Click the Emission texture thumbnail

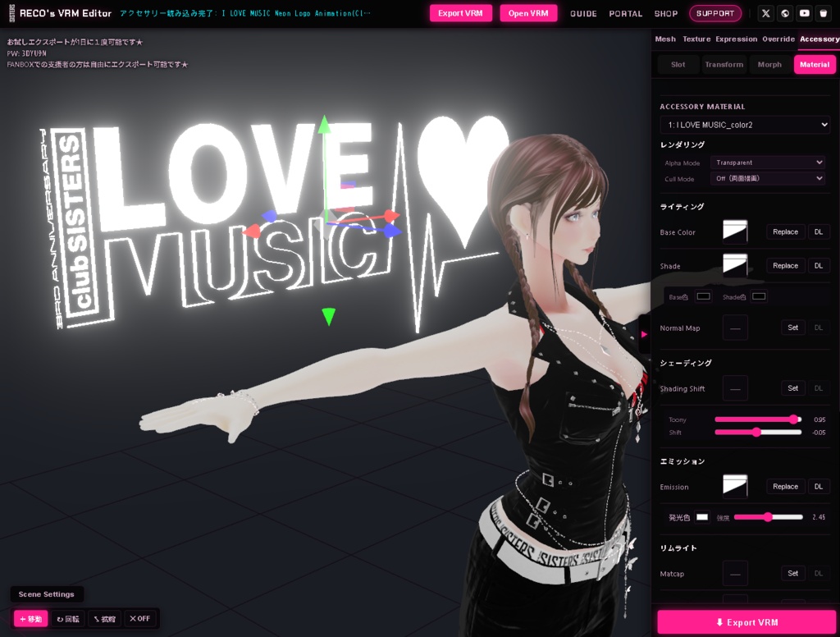(x=735, y=486)
